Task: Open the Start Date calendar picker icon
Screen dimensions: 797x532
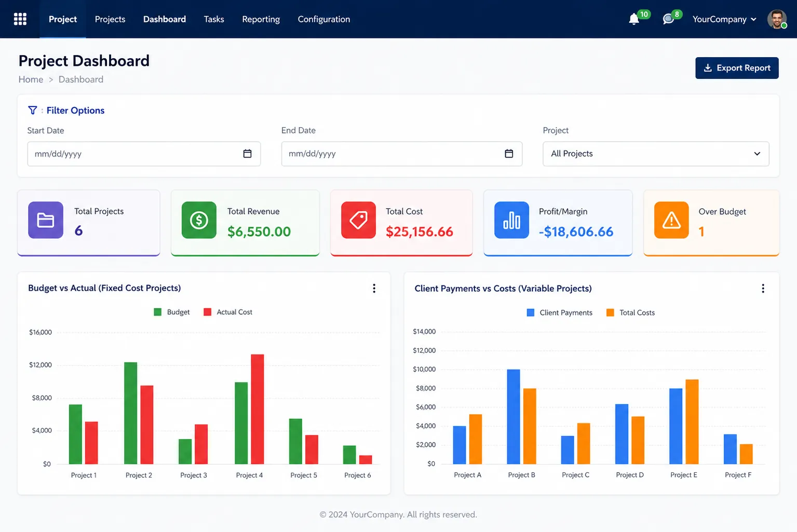Action: (x=247, y=154)
